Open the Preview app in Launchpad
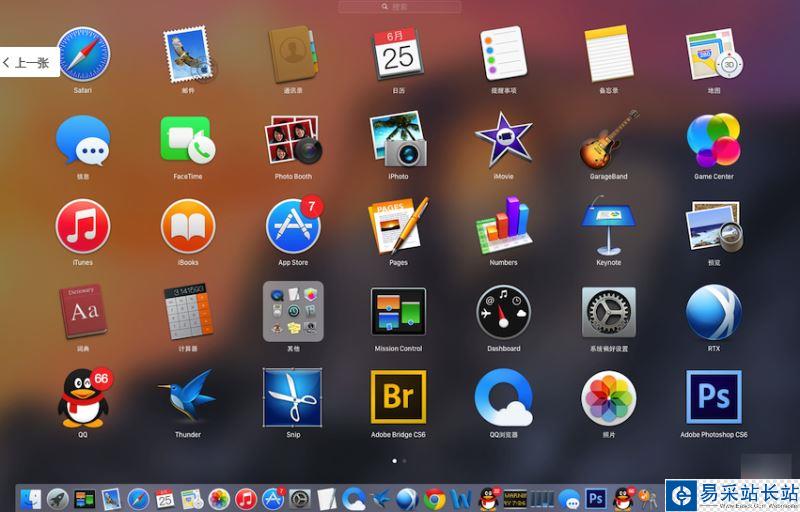This screenshot has height=512, width=800. click(x=714, y=226)
